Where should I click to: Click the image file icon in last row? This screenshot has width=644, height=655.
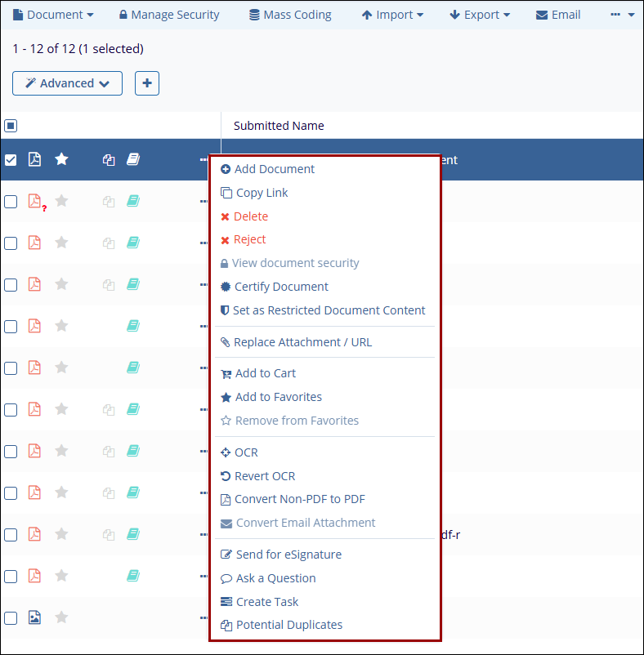tap(34, 617)
